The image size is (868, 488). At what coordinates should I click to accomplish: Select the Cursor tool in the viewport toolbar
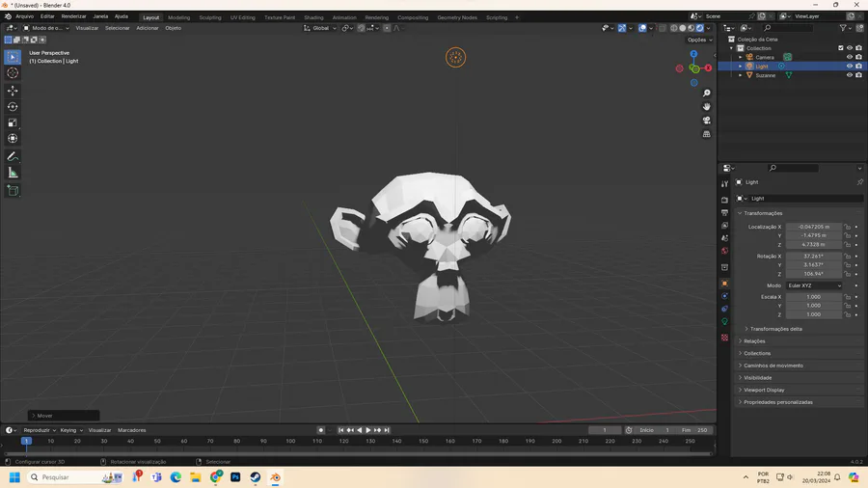(x=13, y=73)
